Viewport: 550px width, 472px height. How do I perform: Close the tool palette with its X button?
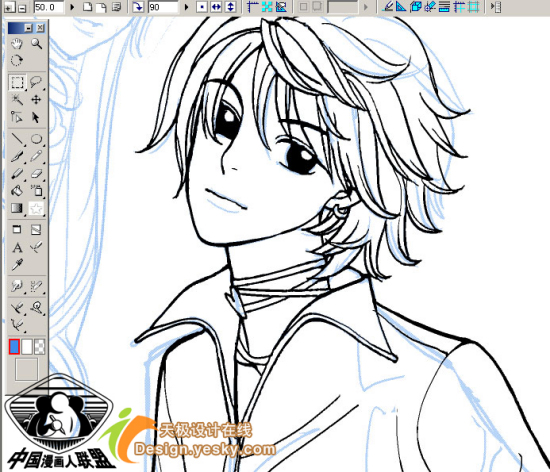pos(40,28)
